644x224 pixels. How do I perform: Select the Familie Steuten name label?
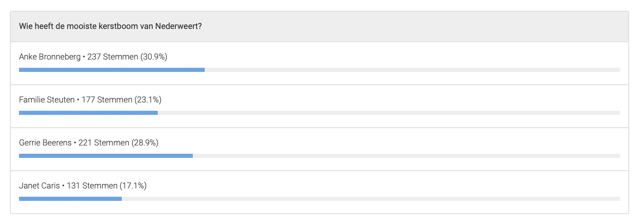tap(47, 100)
